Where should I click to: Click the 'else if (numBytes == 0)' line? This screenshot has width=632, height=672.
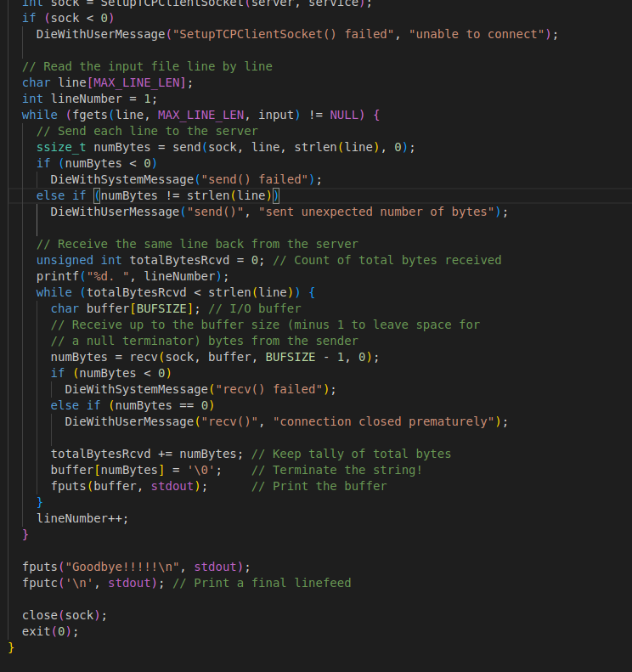click(133, 406)
